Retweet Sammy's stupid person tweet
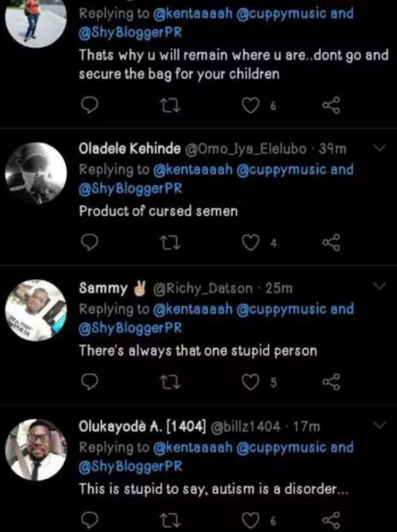Screen dimensions: 397x532 [170, 382]
